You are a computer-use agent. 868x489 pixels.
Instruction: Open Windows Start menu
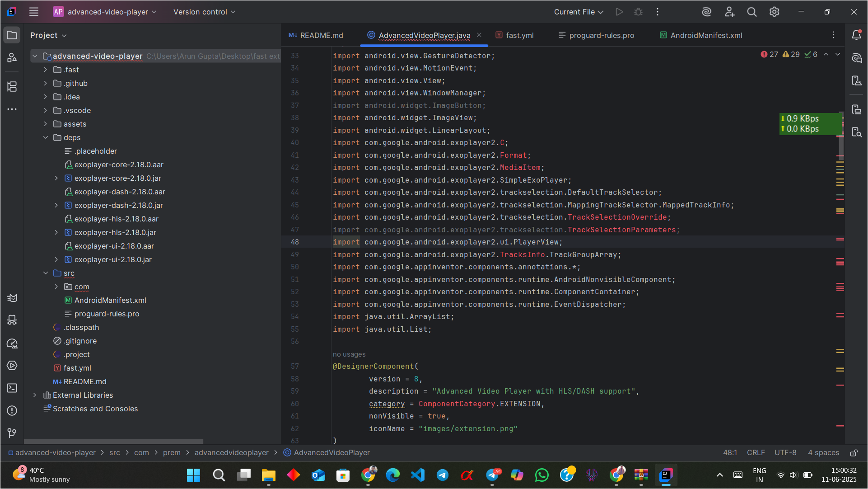click(x=194, y=475)
